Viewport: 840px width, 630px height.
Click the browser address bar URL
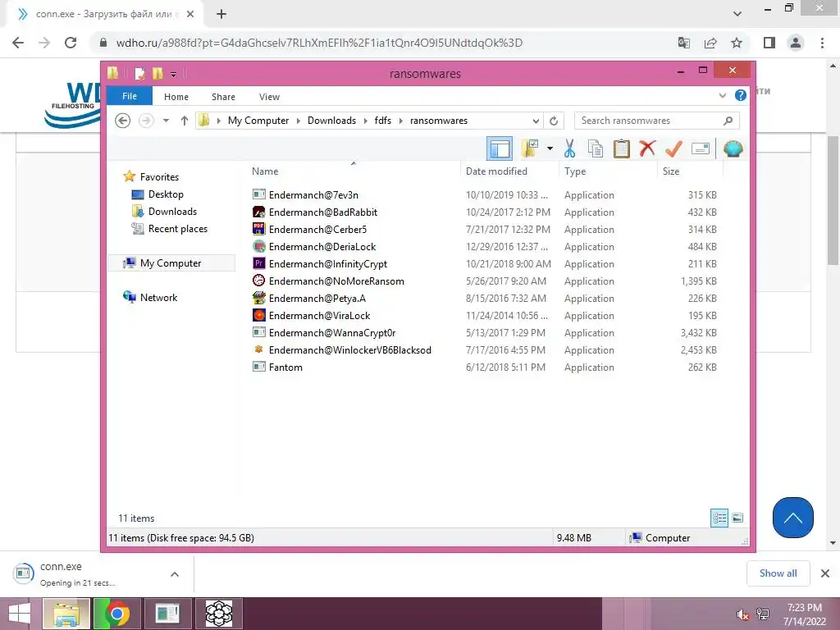tap(319, 43)
